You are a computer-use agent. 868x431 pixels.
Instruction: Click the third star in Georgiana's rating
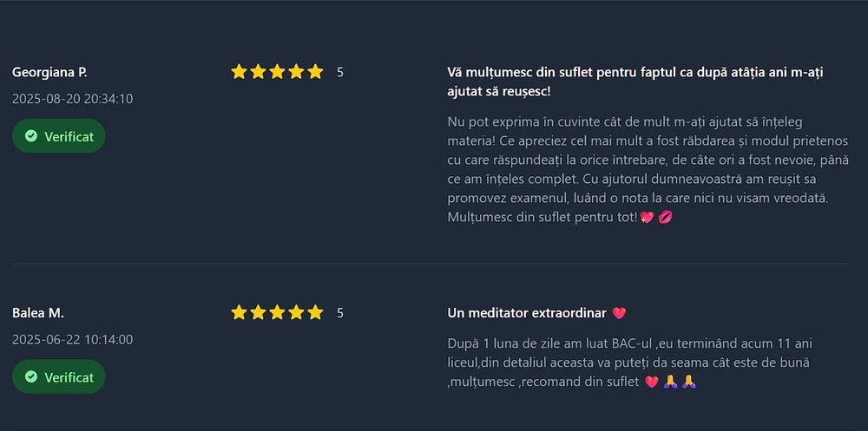[x=277, y=72]
